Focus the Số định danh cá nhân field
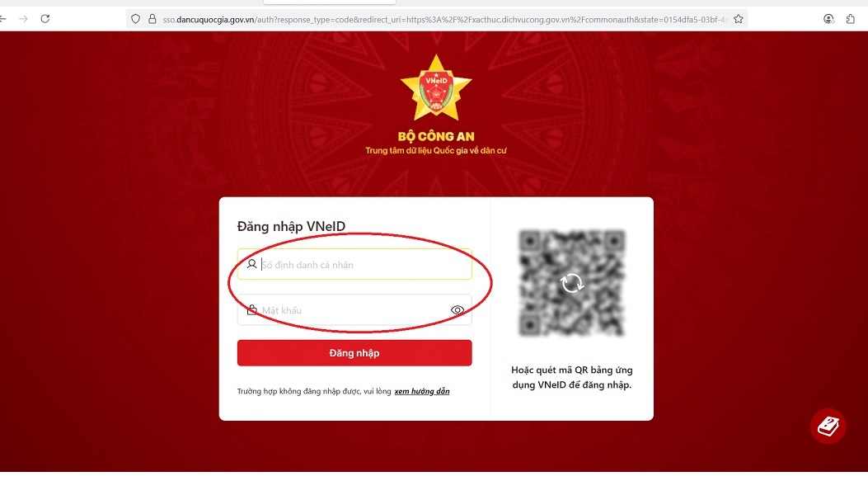Screen dimensions: 868x481 click(354, 264)
